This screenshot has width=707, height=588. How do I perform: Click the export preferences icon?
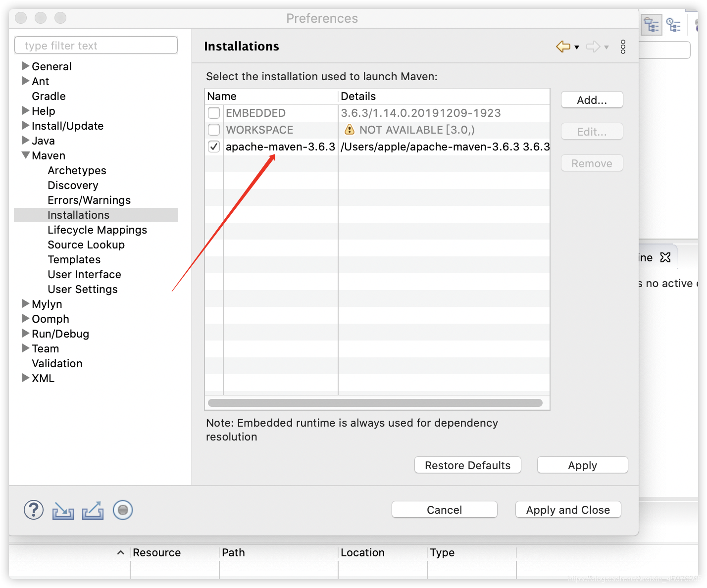click(x=93, y=510)
